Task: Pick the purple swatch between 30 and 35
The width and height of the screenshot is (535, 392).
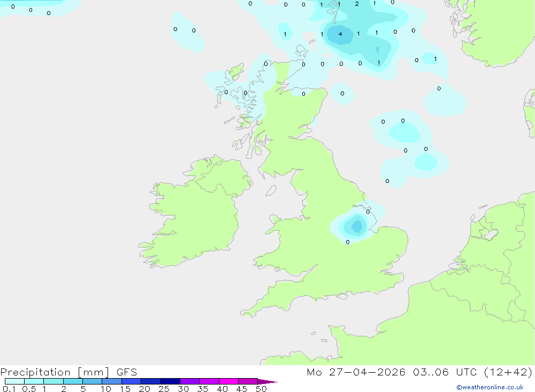Action: click(x=190, y=381)
